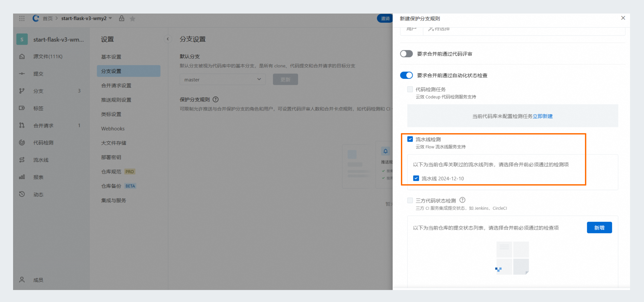The height and width of the screenshot is (302, 644).
Task: Open 推送规则设置 menu item
Action: [x=129, y=100]
